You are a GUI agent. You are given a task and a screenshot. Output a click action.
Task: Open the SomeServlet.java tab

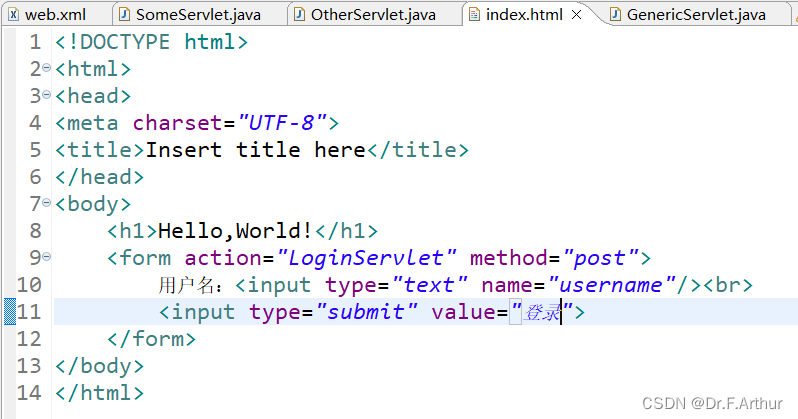pos(198,14)
